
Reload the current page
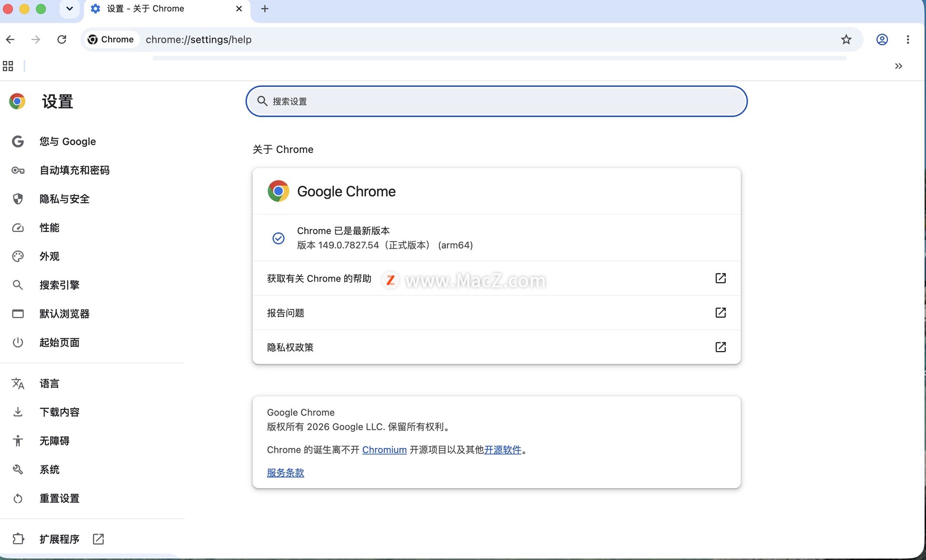pyautogui.click(x=62, y=40)
